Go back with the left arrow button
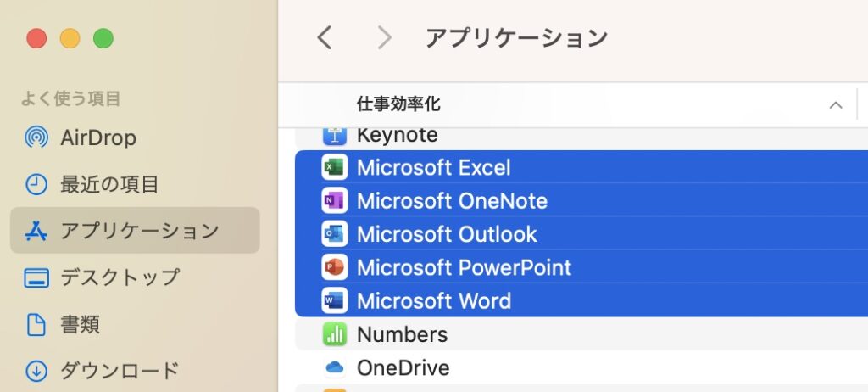 click(325, 37)
